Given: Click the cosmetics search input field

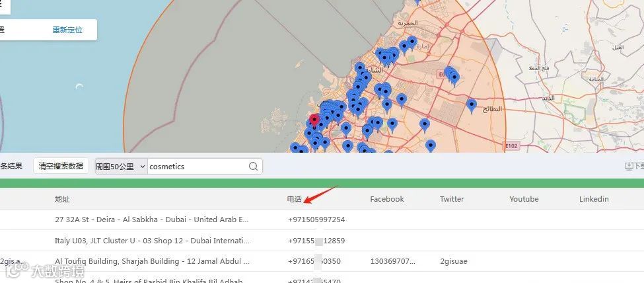Looking at the screenshot, I should coord(197,167).
